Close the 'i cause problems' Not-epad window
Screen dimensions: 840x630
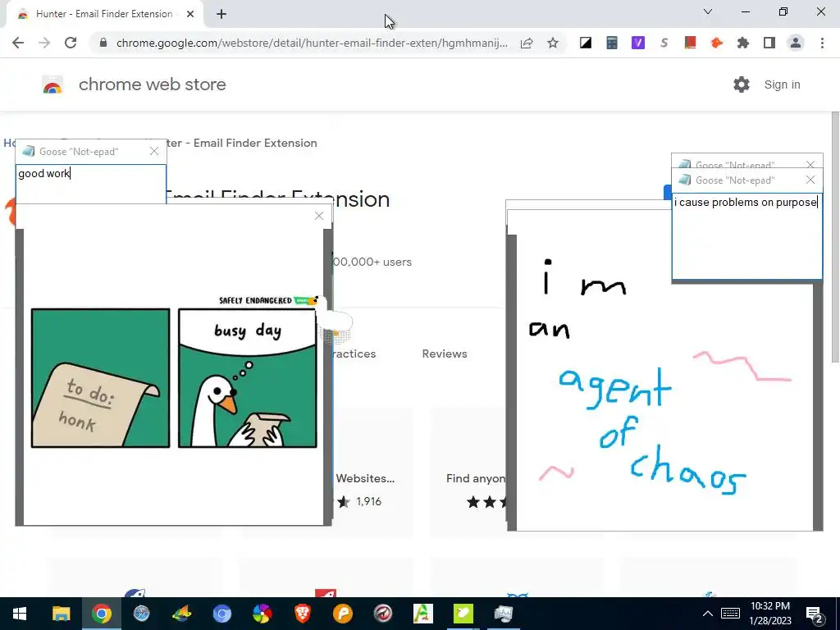point(810,180)
